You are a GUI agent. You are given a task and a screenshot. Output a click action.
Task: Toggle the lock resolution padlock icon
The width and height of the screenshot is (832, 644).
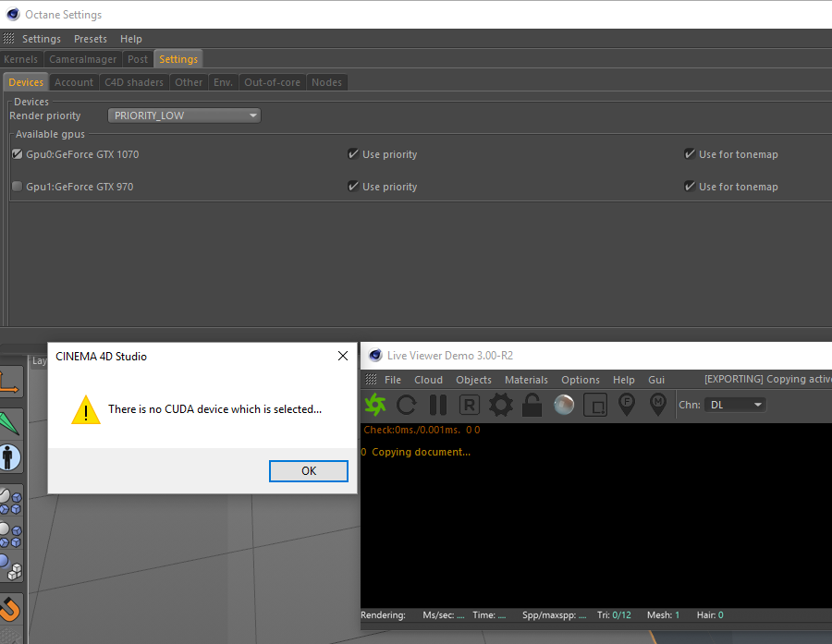coord(532,405)
